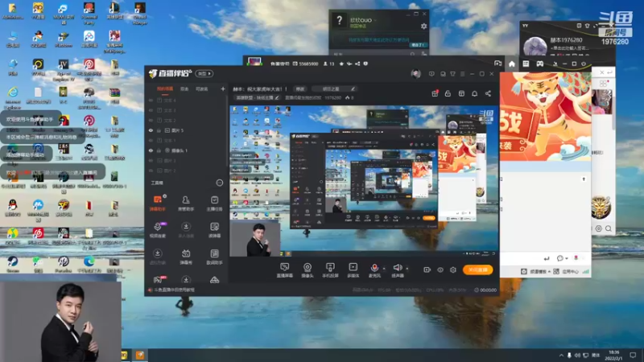This screenshot has width=644, height=362.
Task: Toggle visibility of 文本 4 source
Action: point(151,100)
